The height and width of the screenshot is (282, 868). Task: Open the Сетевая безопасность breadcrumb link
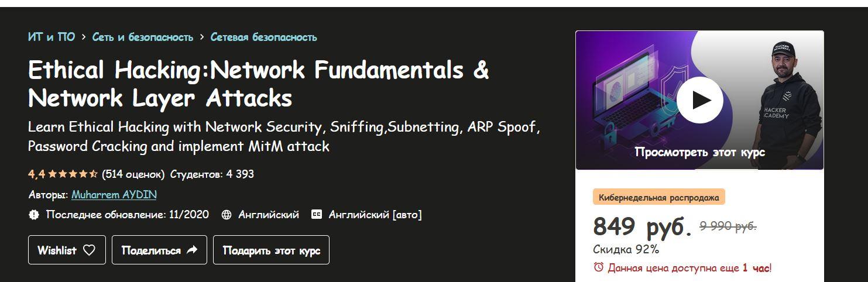(x=263, y=37)
